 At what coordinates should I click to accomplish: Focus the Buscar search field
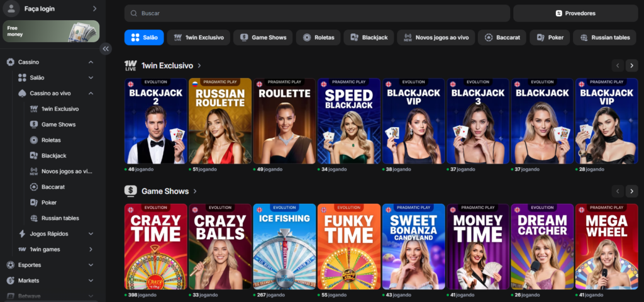[x=317, y=13]
